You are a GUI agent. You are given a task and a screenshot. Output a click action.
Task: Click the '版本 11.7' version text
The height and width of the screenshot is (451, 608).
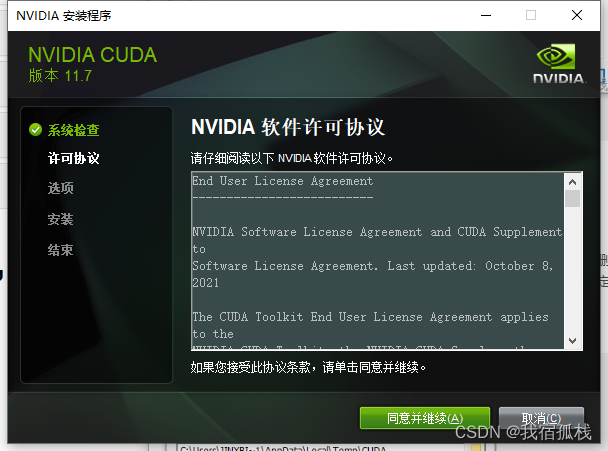click(60, 76)
